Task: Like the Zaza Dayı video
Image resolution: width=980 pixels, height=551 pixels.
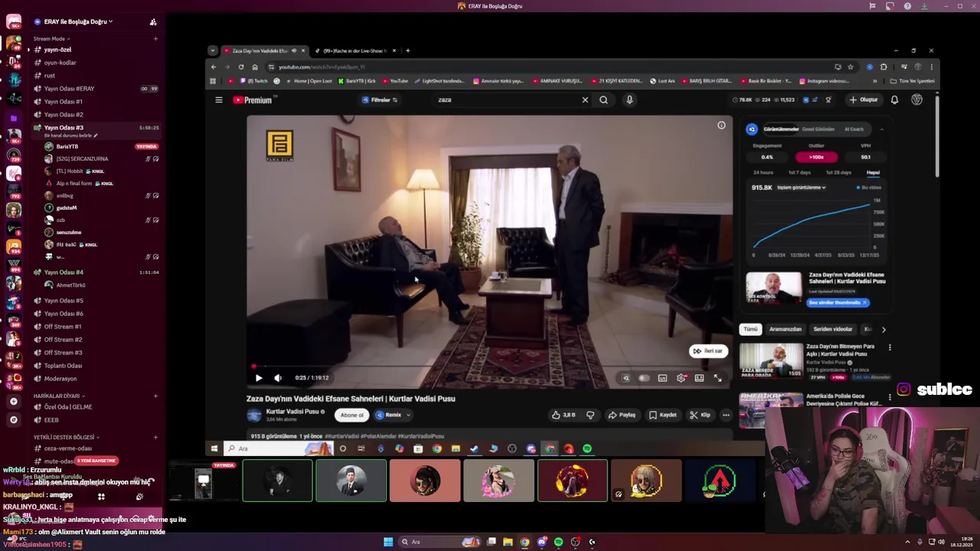Action: (x=563, y=415)
